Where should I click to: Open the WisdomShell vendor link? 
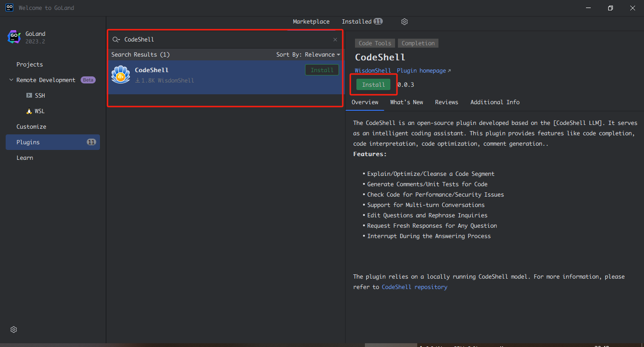click(373, 71)
